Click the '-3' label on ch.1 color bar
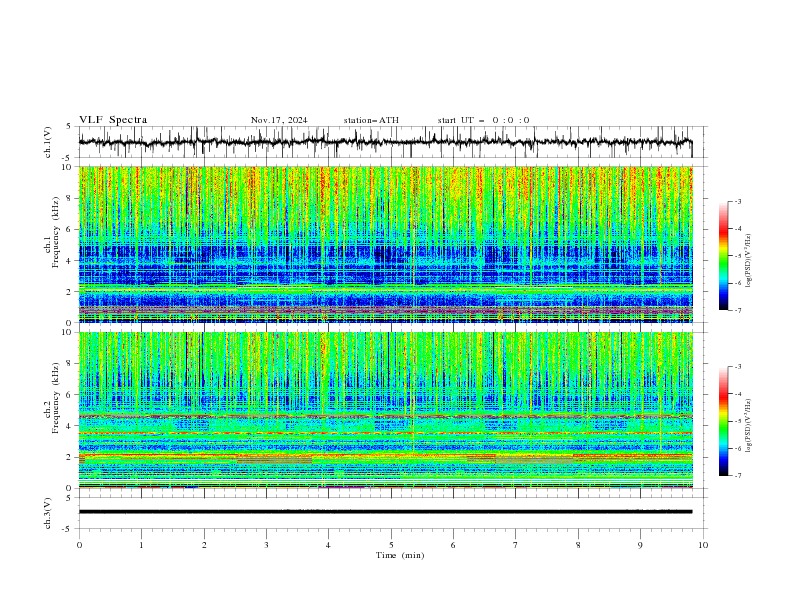The height and width of the screenshot is (612, 792). pos(737,201)
